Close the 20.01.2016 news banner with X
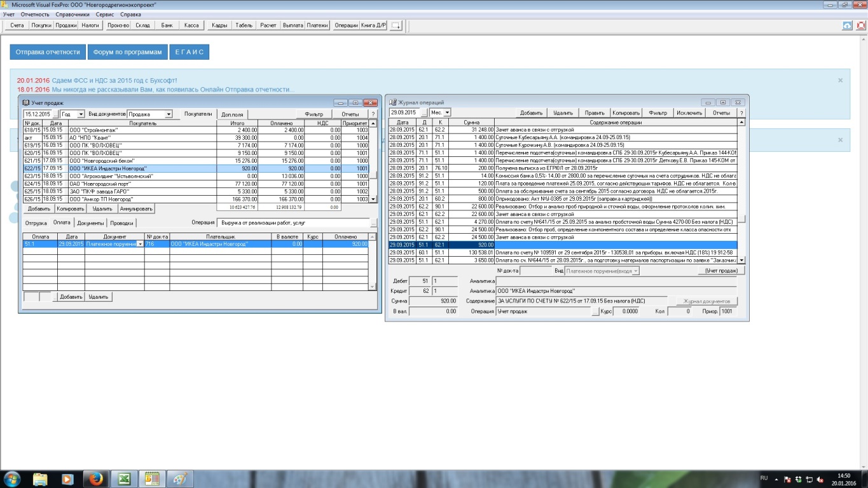Image resolution: width=868 pixels, height=488 pixels. 840,81
